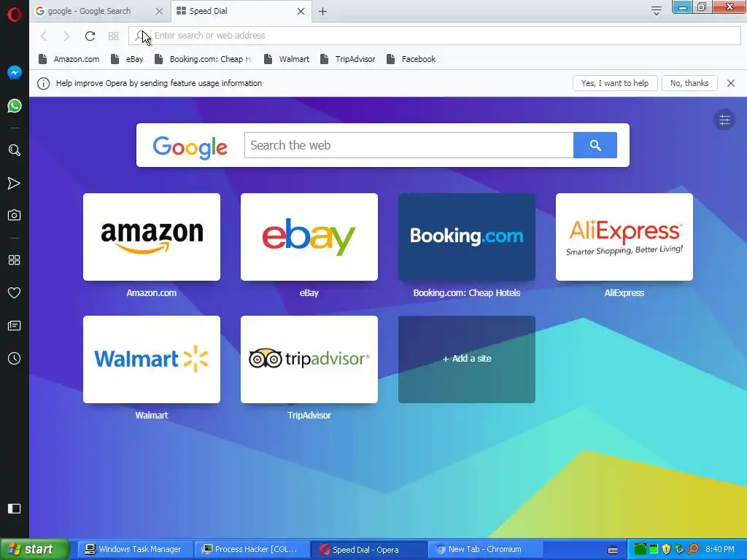Open the Walmart speed dial tile

click(152, 359)
